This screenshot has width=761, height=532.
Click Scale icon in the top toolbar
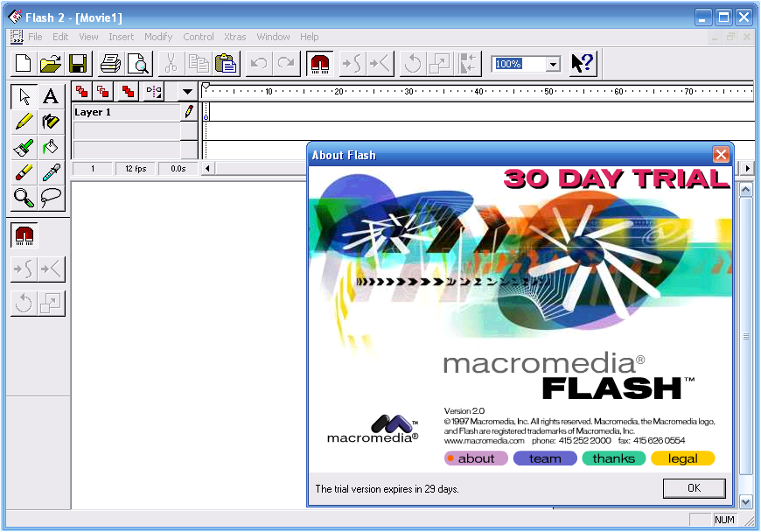click(x=440, y=64)
